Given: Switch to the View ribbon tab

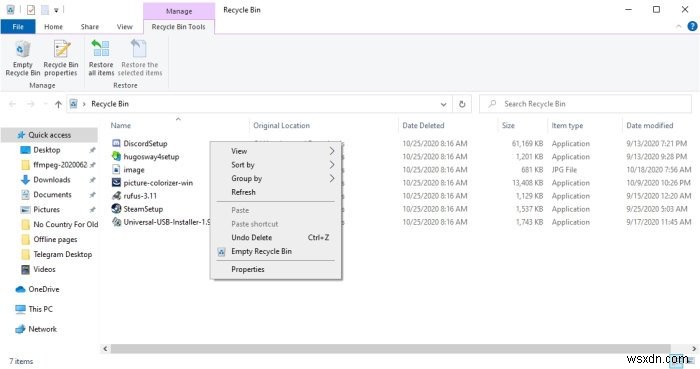Looking at the screenshot, I should pyautogui.click(x=125, y=27).
